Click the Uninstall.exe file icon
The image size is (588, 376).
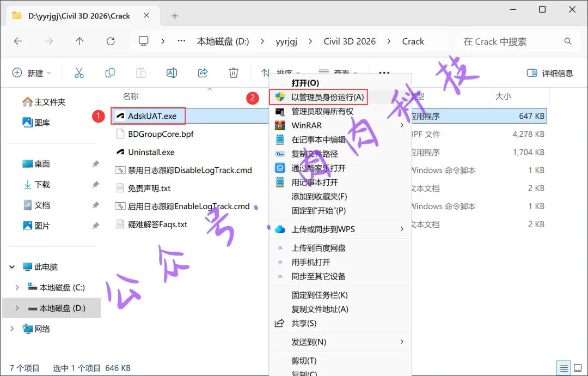point(120,152)
